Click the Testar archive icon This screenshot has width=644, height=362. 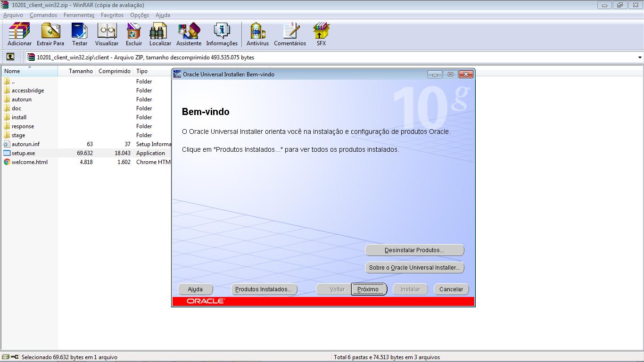(x=79, y=34)
